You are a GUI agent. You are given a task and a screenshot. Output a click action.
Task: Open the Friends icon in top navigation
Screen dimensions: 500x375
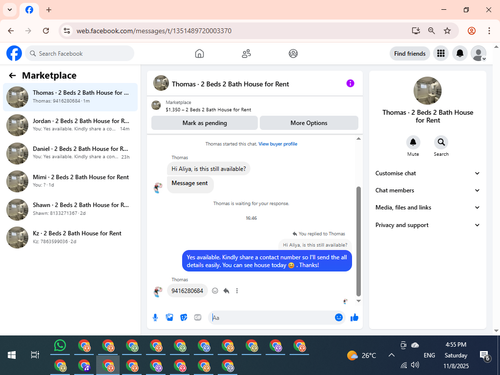click(246, 53)
